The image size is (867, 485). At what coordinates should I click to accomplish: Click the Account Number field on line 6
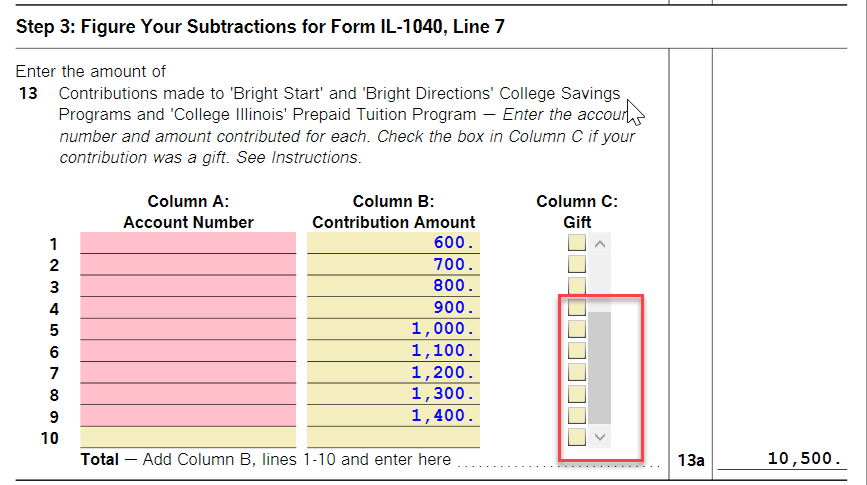(x=188, y=351)
